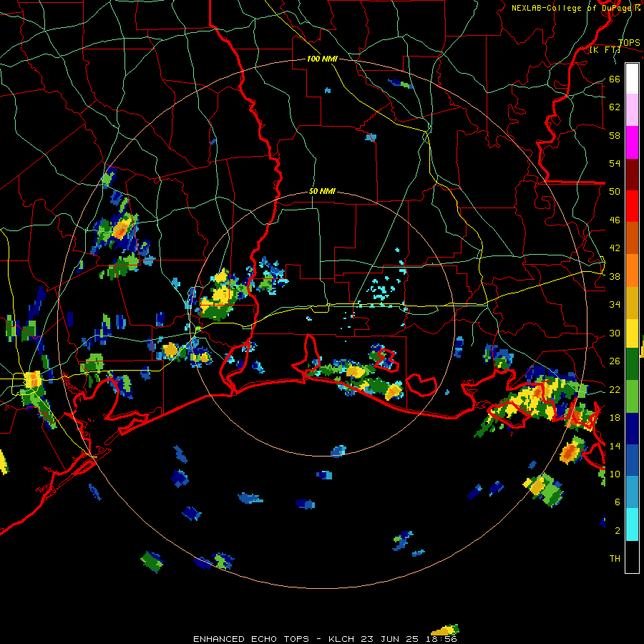Click legend value 66
The width and height of the screenshot is (644, 644).
[x=615, y=79]
